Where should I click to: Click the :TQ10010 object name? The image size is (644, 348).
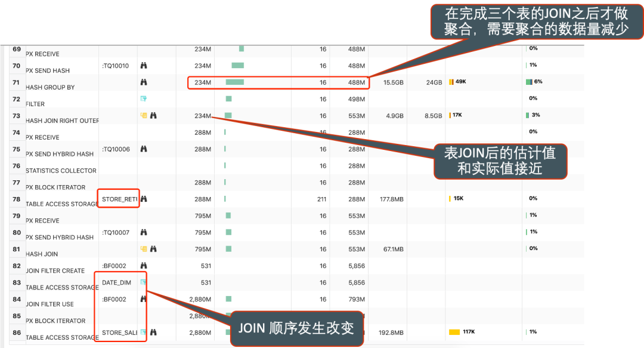point(116,66)
